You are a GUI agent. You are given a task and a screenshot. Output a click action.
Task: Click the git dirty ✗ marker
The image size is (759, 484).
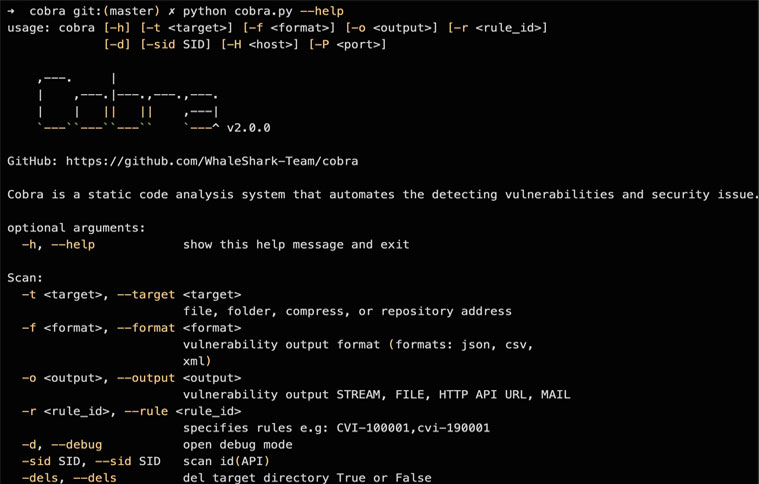[171, 11]
